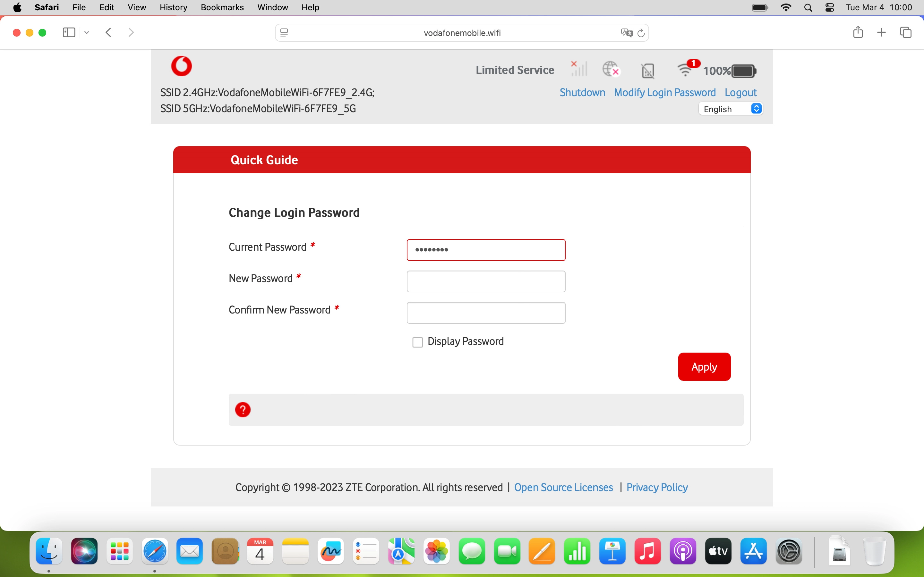Image resolution: width=924 pixels, height=577 pixels.
Task: Enable the Display Password checkbox
Action: 417,342
